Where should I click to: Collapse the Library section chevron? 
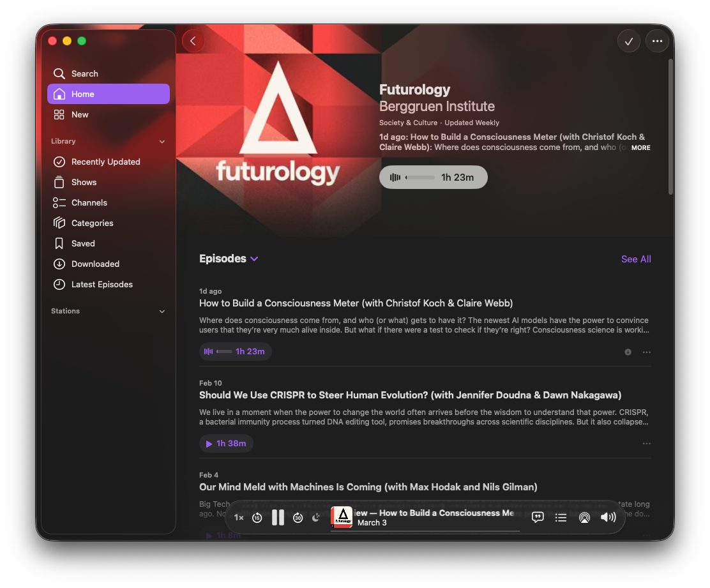(x=162, y=142)
